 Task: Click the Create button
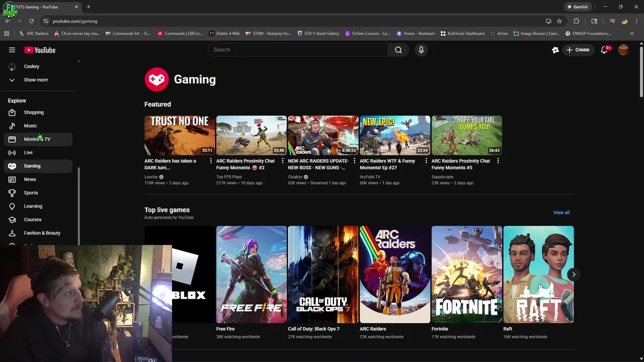(x=578, y=50)
